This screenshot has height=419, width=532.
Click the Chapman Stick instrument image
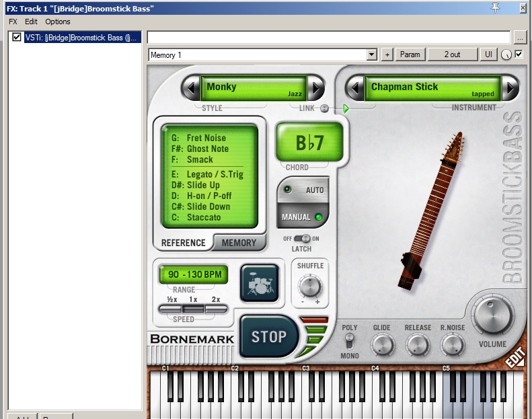pos(432,211)
